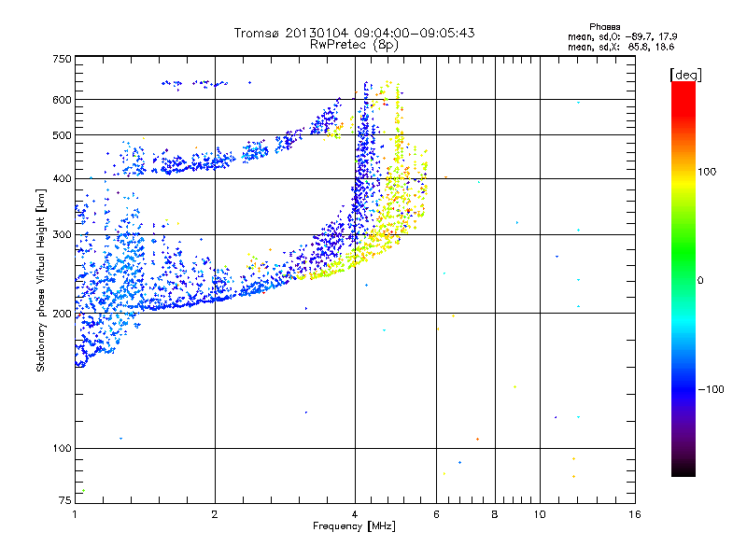Click the x-axis tick label '2'
The image size is (747, 560).
click(x=215, y=514)
